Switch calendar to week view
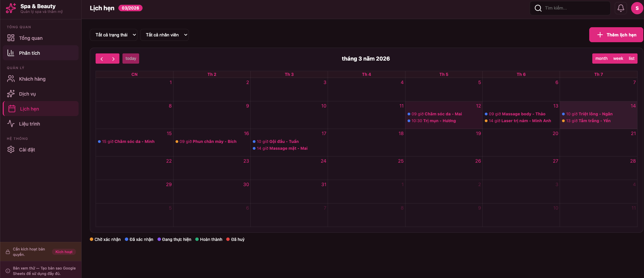644x278 pixels. (618, 59)
